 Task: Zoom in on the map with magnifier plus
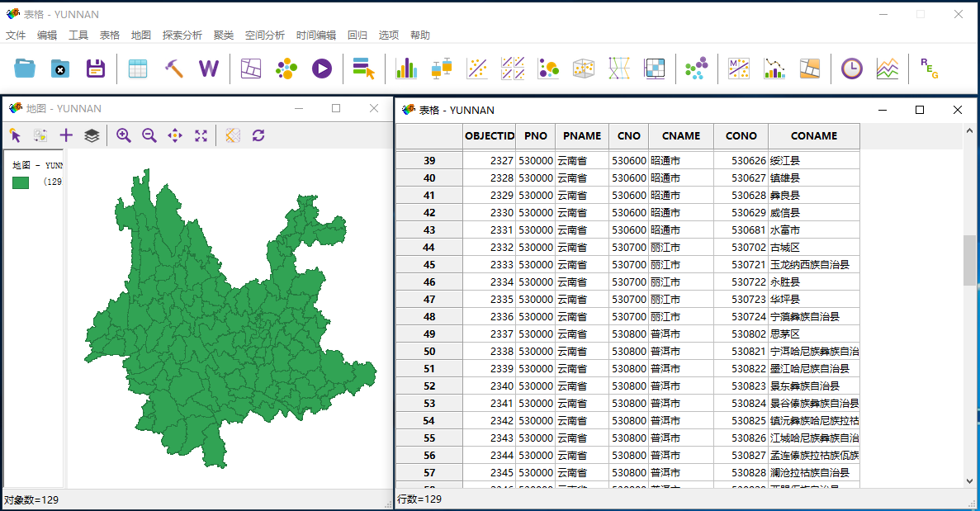pyautogui.click(x=124, y=135)
